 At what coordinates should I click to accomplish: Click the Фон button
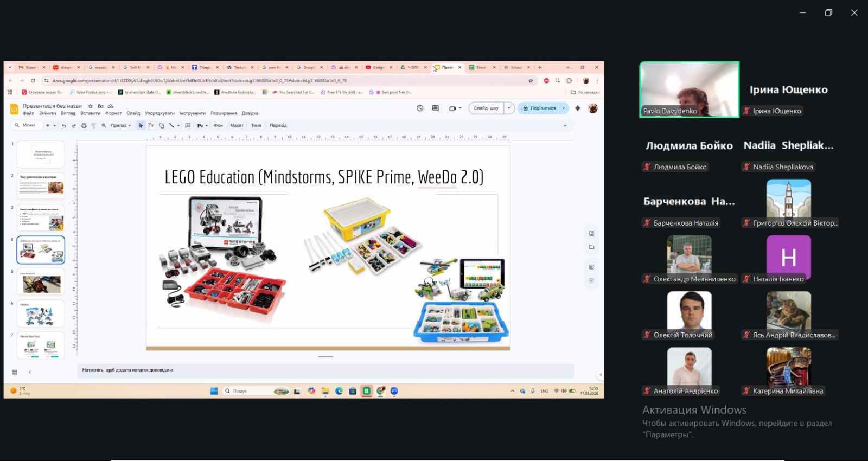[218, 125]
